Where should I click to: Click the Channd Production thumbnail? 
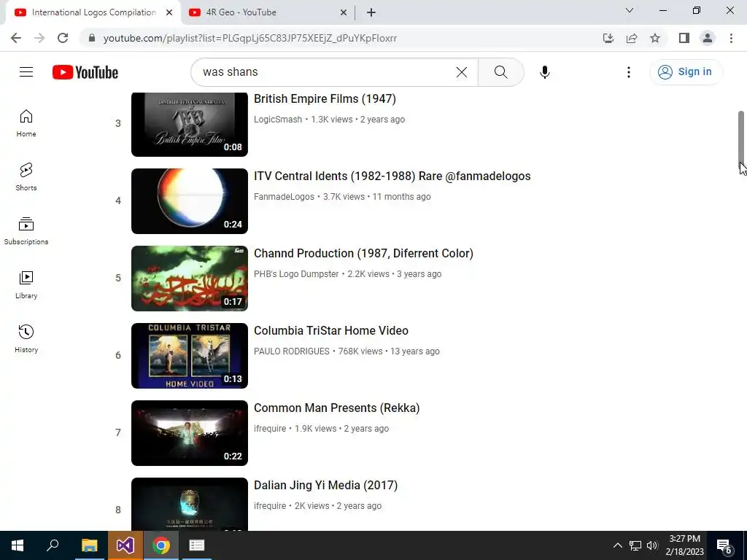click(190, 278)
